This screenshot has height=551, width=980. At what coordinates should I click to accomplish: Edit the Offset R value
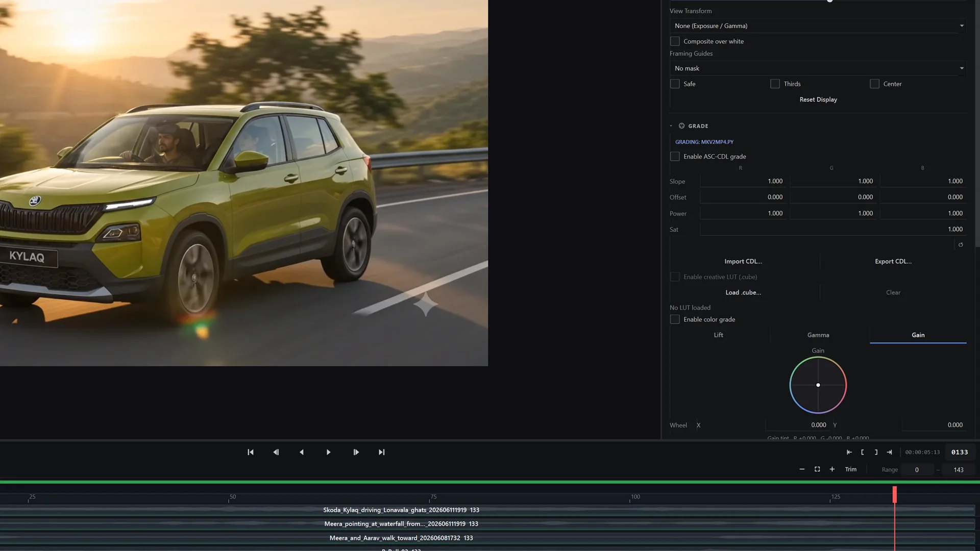[x=744, y=197]
